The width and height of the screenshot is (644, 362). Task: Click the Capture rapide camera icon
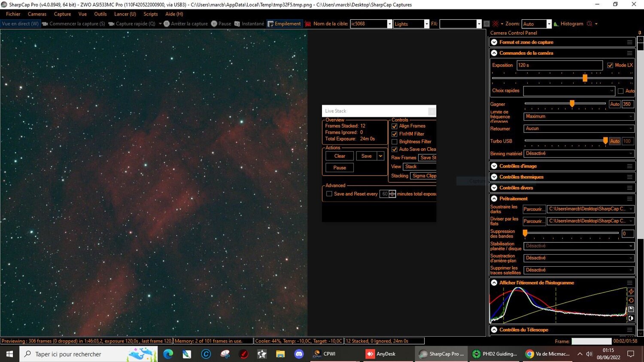point(112,24)
